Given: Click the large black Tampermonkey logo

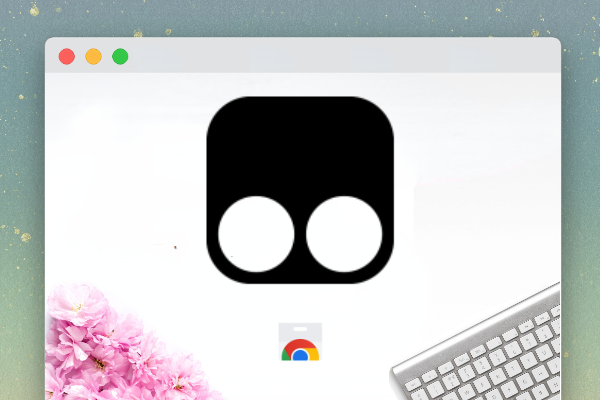Looking at the screenshot, I should point(300,188).
